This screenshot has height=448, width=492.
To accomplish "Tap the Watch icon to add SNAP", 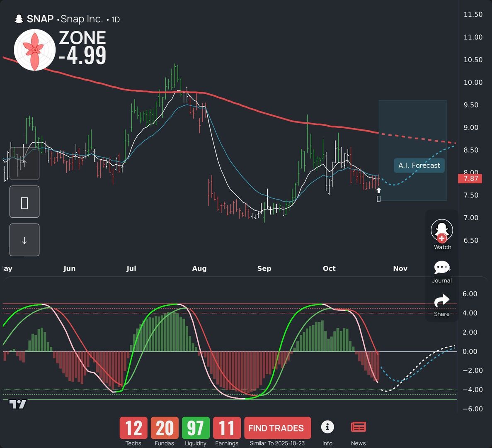I will point(442,231).
